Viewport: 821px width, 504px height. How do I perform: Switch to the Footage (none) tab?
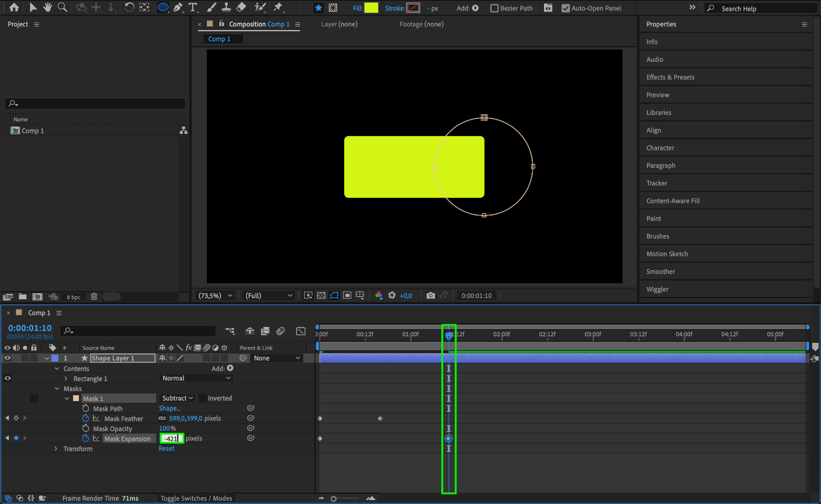(x=421, y=24)
